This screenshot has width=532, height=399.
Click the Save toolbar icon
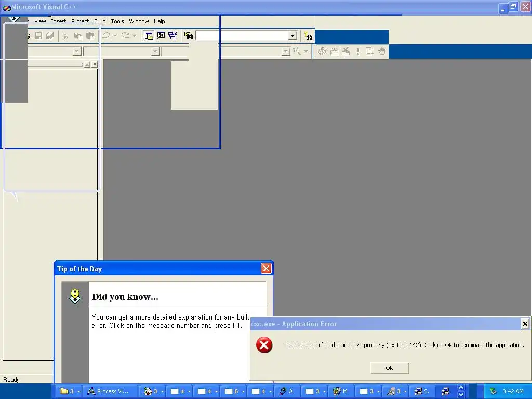pyautogui.click(x=38, y=36)
